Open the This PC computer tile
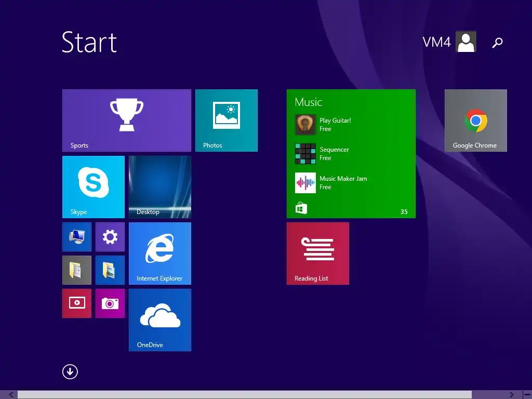 [77, 237]
